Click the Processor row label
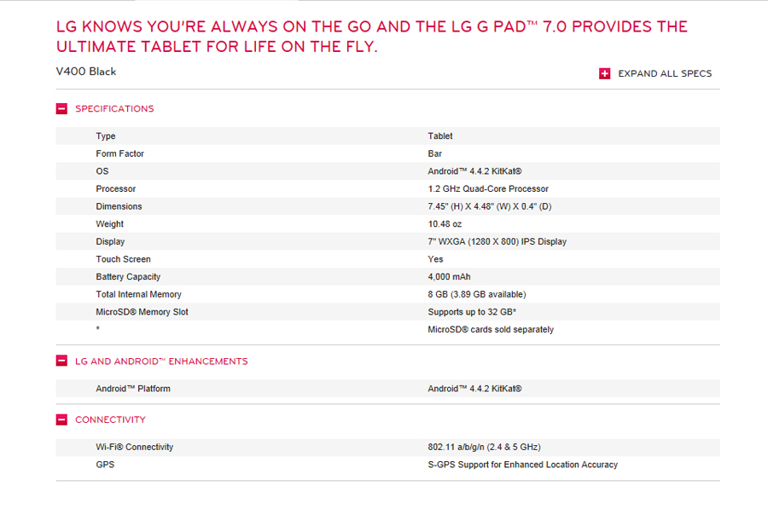The image size is (768, 532). 116,189
